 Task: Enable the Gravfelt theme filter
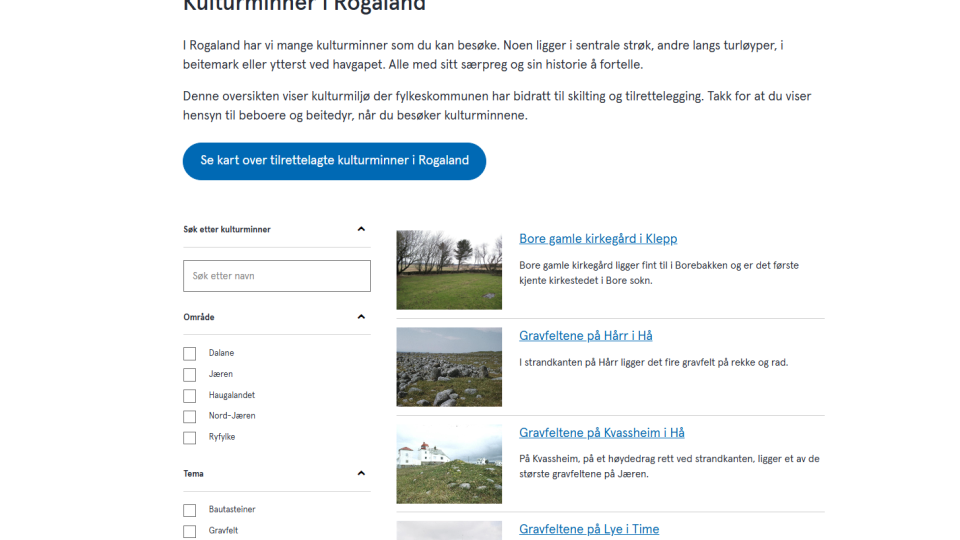click(190, 531)
